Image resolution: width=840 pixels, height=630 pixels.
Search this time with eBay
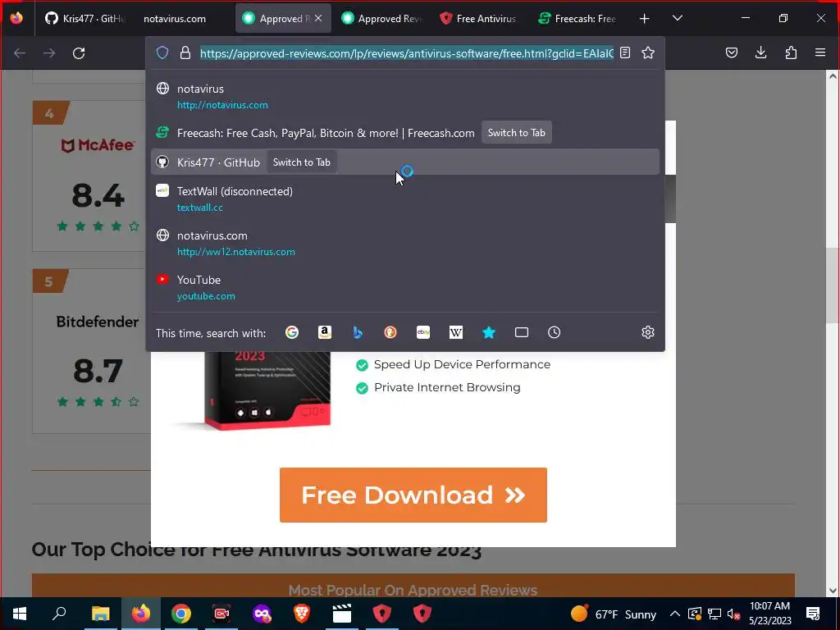coord(423,333)
